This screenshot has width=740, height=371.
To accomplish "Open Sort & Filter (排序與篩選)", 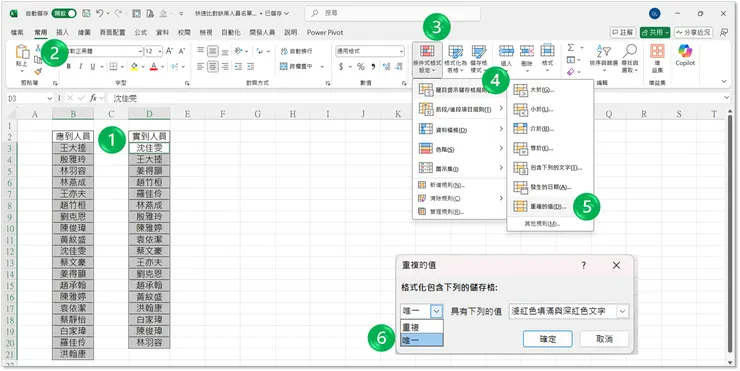I will [x=603, y=58].
